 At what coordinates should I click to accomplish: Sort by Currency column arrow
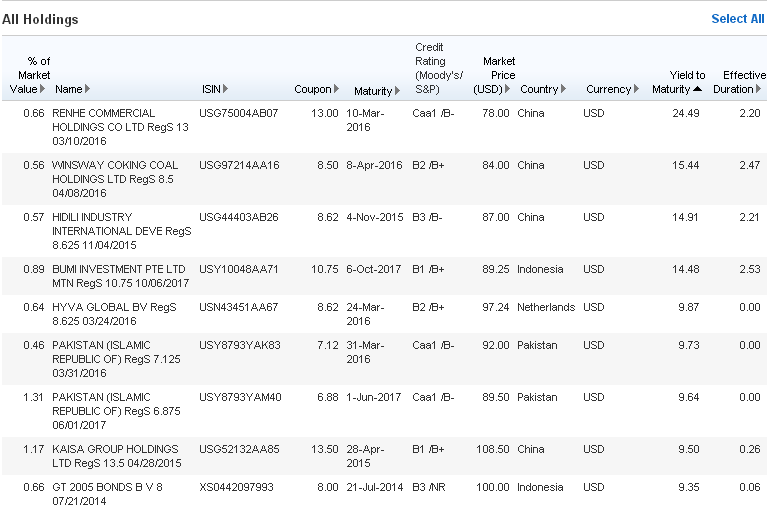pyautogui.click(x=636, y=89)
